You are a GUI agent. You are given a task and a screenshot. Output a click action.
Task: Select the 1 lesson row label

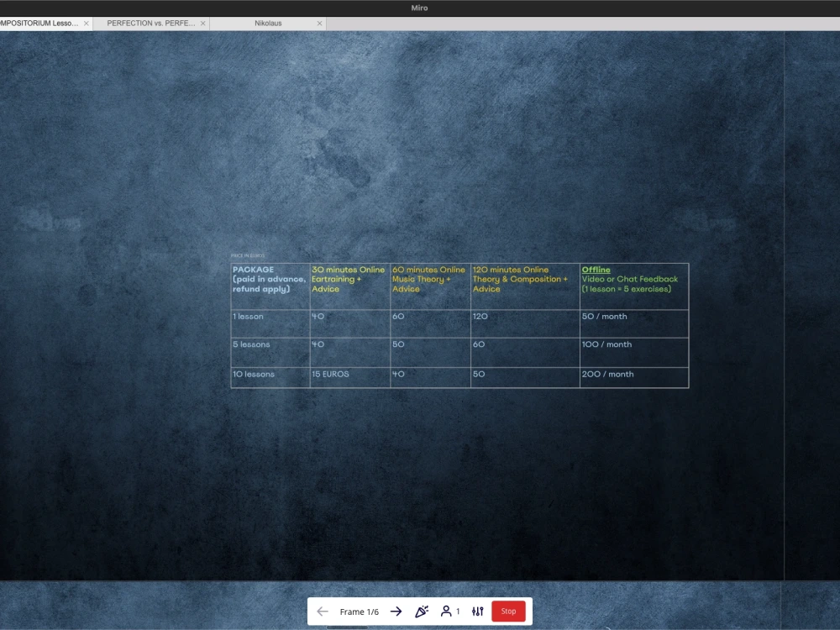click(248, 317)
